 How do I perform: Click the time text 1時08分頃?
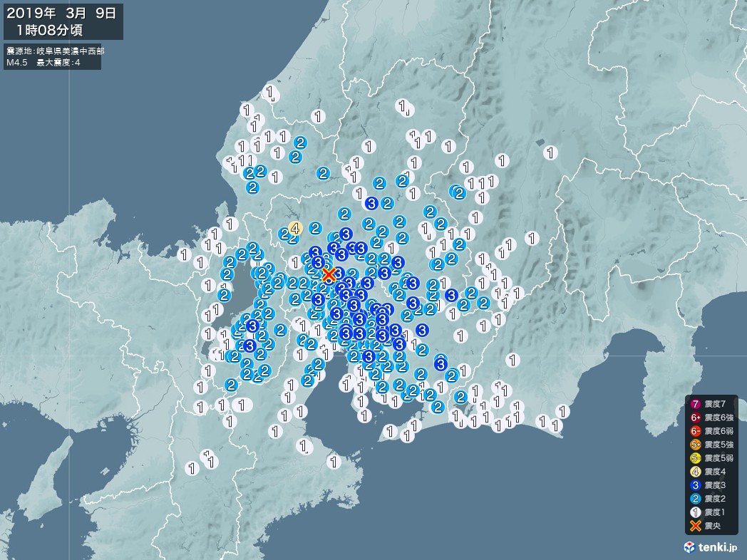pos(50,30)
